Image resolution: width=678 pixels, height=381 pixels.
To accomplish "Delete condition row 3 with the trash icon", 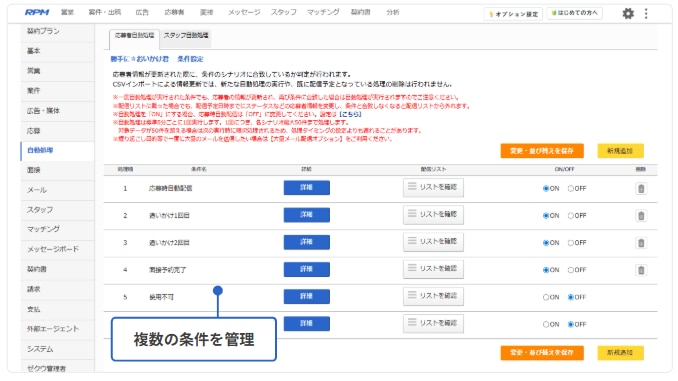I will (641, 243).
